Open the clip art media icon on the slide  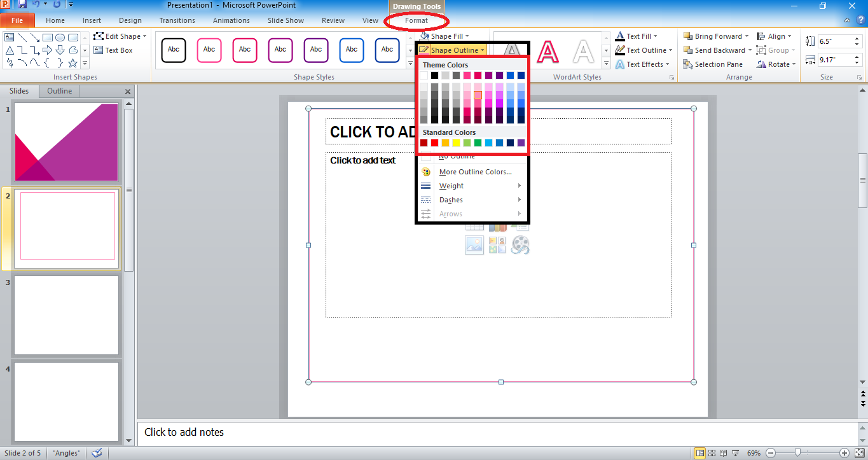497,244
